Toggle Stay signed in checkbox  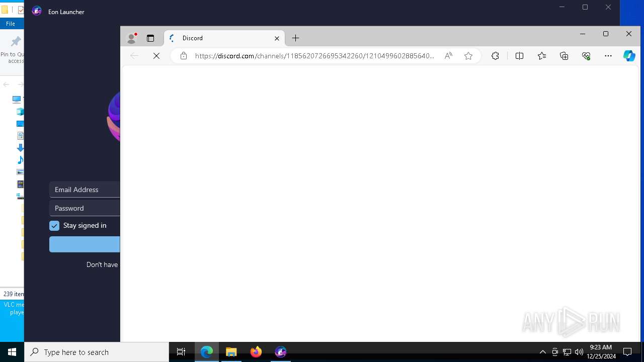coord(54,226)
